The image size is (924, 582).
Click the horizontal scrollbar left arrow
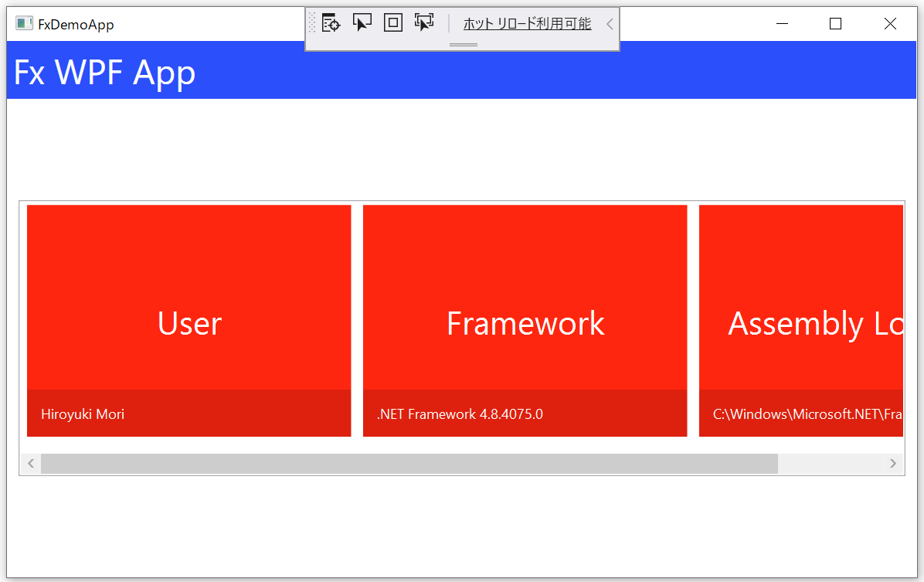[31, 464]
